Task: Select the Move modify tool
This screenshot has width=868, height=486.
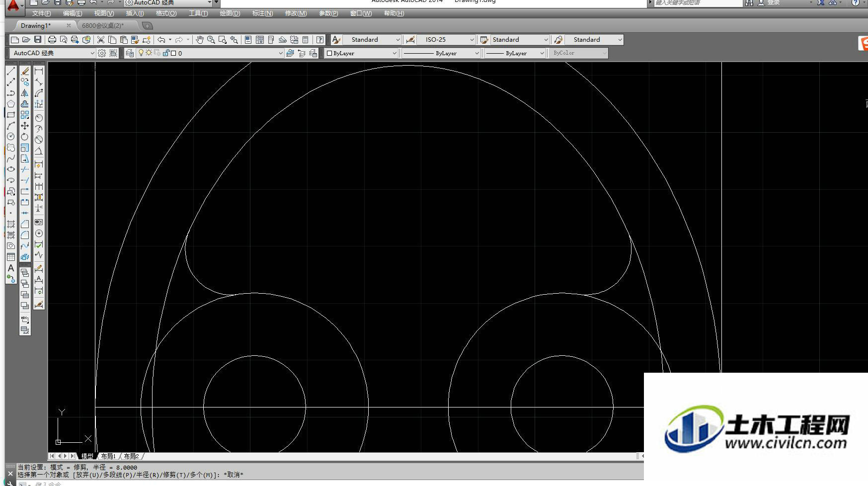Action: [x=25, y=126]
